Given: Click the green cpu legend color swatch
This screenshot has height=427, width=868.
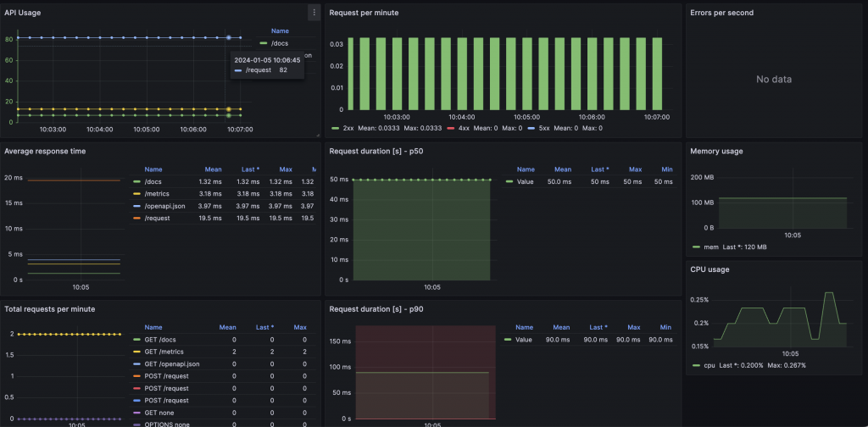Looking at the screenshot, I should pos(697,365).
